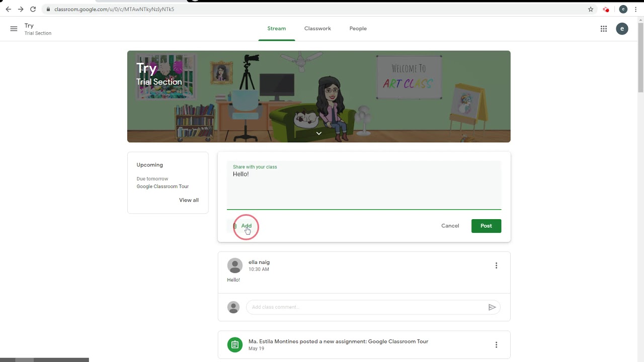Click the 'ella naig' poster name

coord(259,262)
